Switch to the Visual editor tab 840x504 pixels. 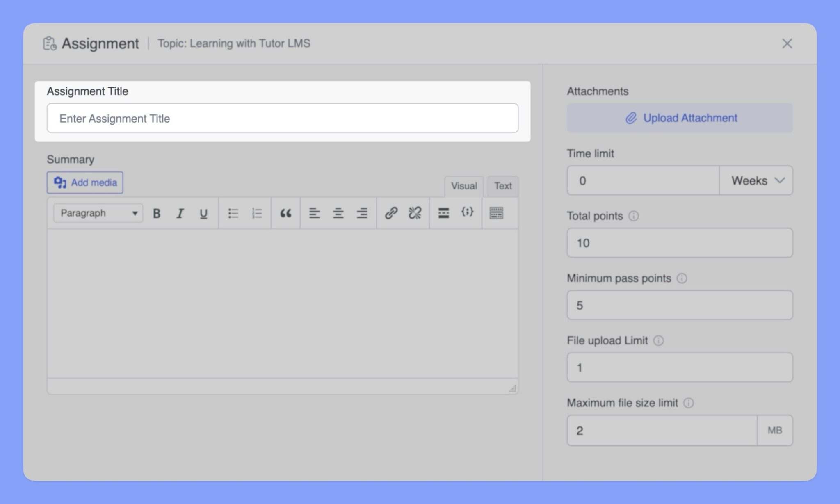coord(464,186)
